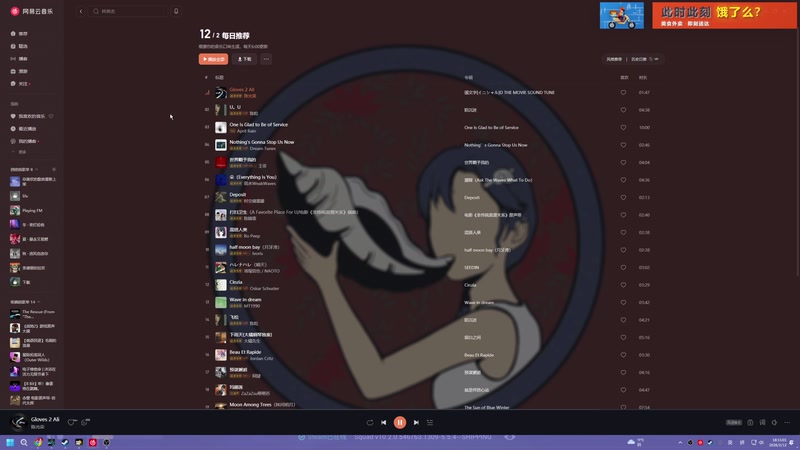Open the 精选 section in sidebar
Viewport: 800px width, 450px height.
click(19, 46)
